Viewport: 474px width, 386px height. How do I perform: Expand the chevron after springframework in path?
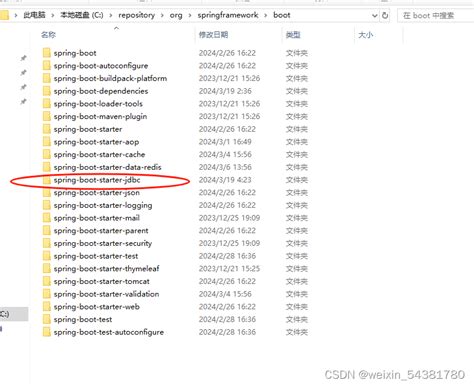[266, 15]
